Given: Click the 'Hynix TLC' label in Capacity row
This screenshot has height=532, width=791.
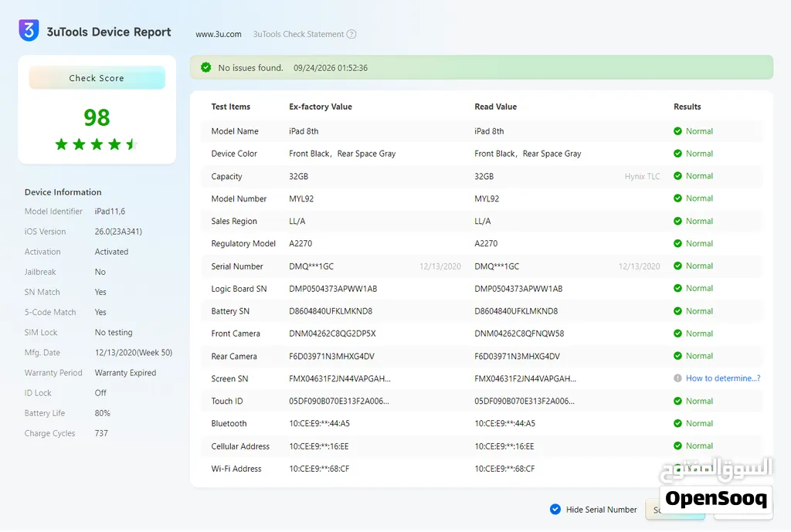Looking at the screenshot, I should tap(642, 177).
